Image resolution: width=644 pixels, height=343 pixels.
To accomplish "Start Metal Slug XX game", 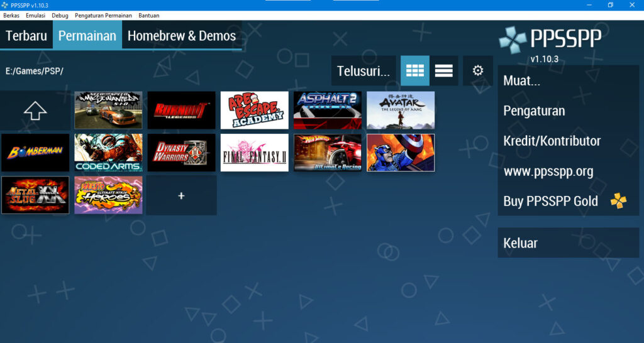I will click(35, 195).
